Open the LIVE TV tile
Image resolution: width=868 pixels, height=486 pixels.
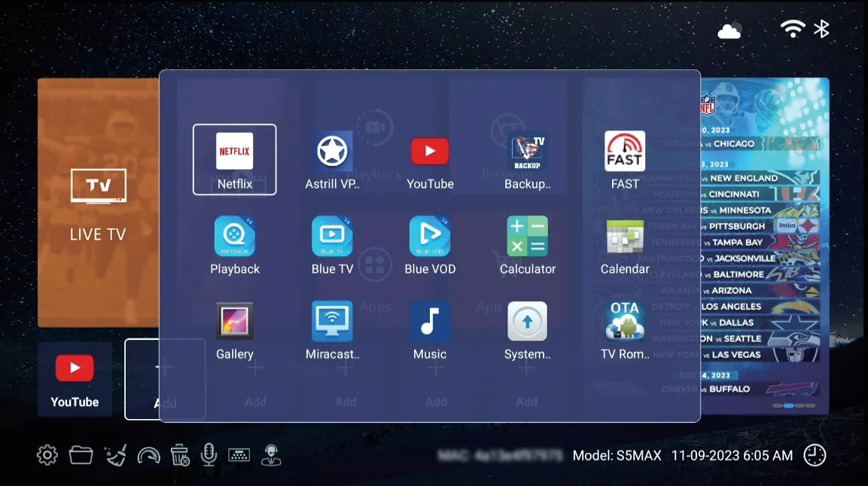[x=98, y=203]
